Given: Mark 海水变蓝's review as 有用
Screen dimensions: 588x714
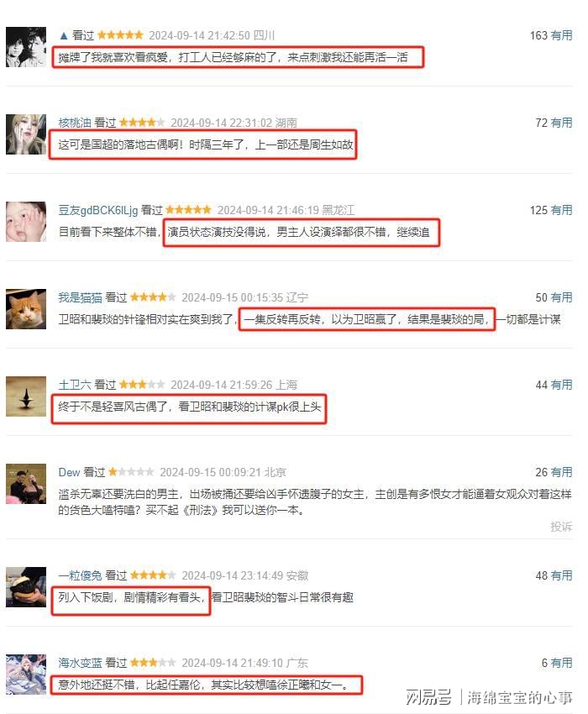Looking at the screenshot, I should pos(561,663).
